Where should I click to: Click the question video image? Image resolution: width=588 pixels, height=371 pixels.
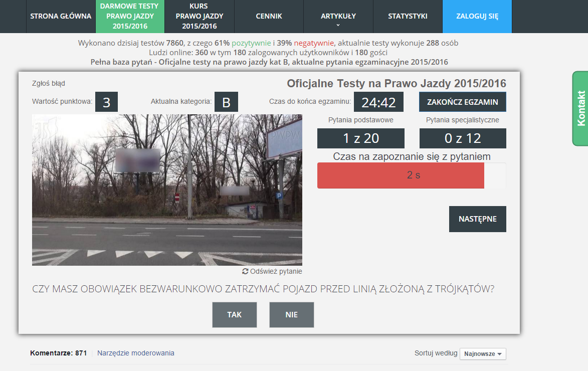(167, 190)
